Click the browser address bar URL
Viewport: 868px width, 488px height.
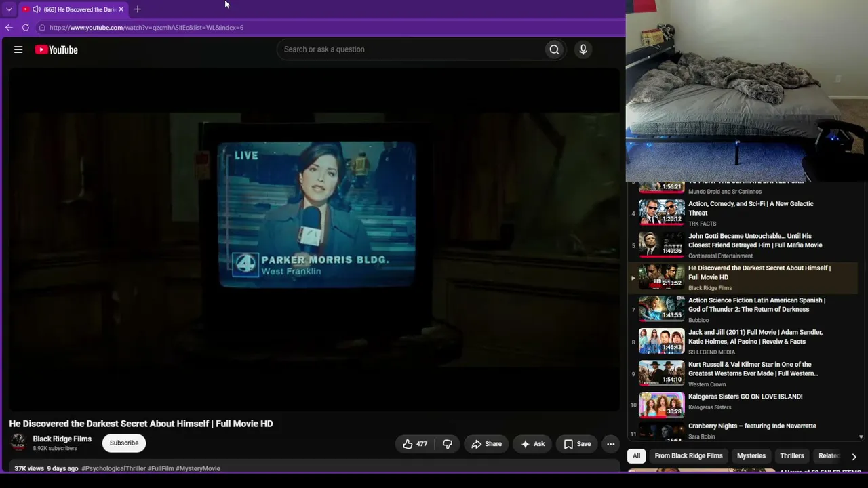coord(146,28)
